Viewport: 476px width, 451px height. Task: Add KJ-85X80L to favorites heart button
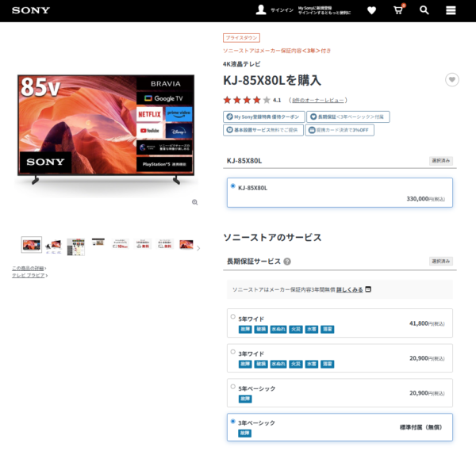(452, 80)
